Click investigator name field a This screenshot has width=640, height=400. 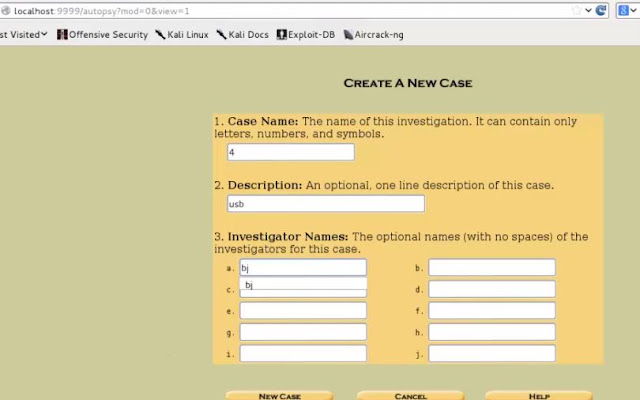[303, 268]
